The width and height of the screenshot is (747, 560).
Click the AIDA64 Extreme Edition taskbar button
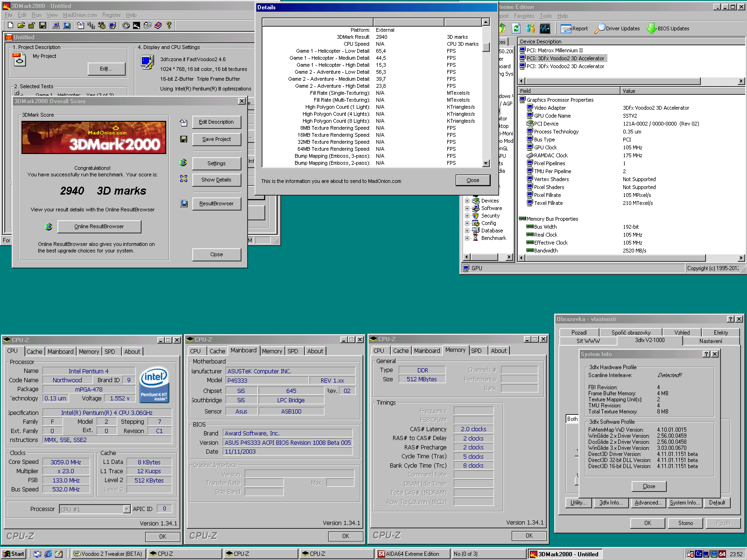[413, 554]
